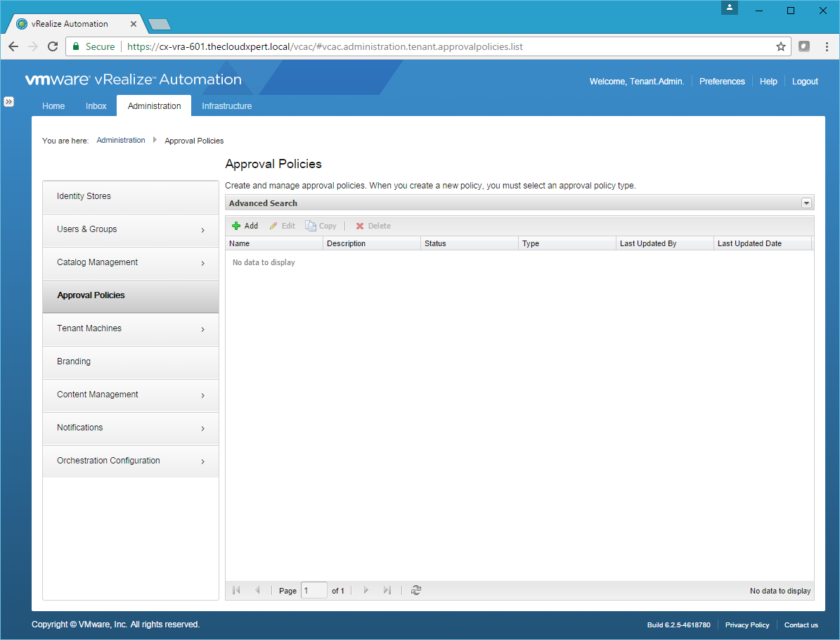Open the Inbox tab
The width and height of the screenshot is (840, 640).
tap(96, 106)
